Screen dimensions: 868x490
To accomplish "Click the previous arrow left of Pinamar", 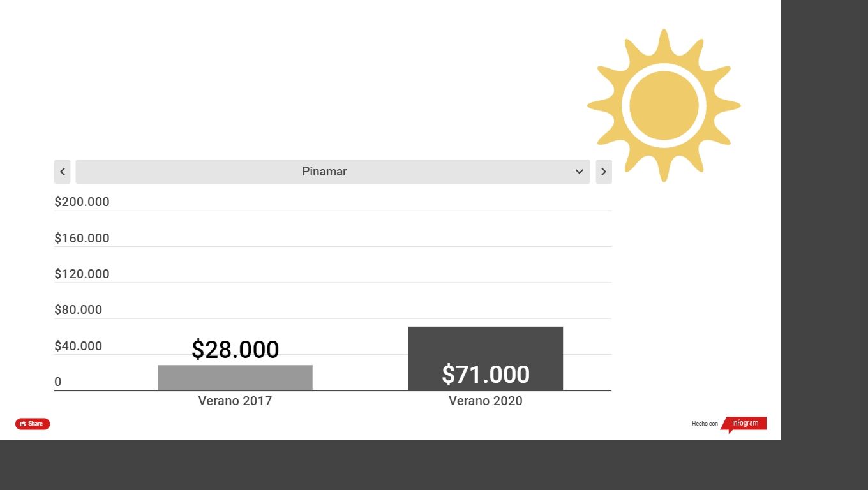I will (62, 172).
